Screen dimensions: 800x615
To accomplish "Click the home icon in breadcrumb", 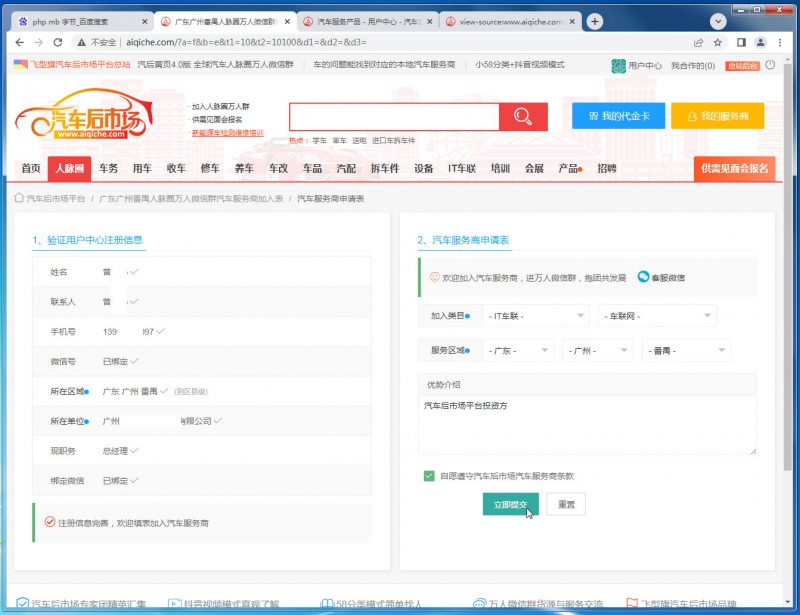I will (x=19, y=198).
